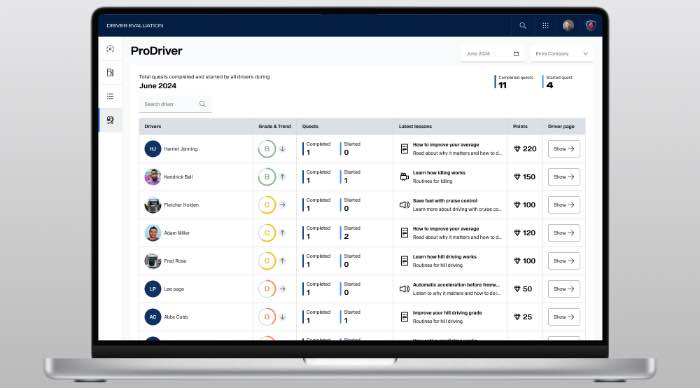Viewport: 700px width, 388px height.
Task: Click AC initials avatar
Action: point(153,317)
